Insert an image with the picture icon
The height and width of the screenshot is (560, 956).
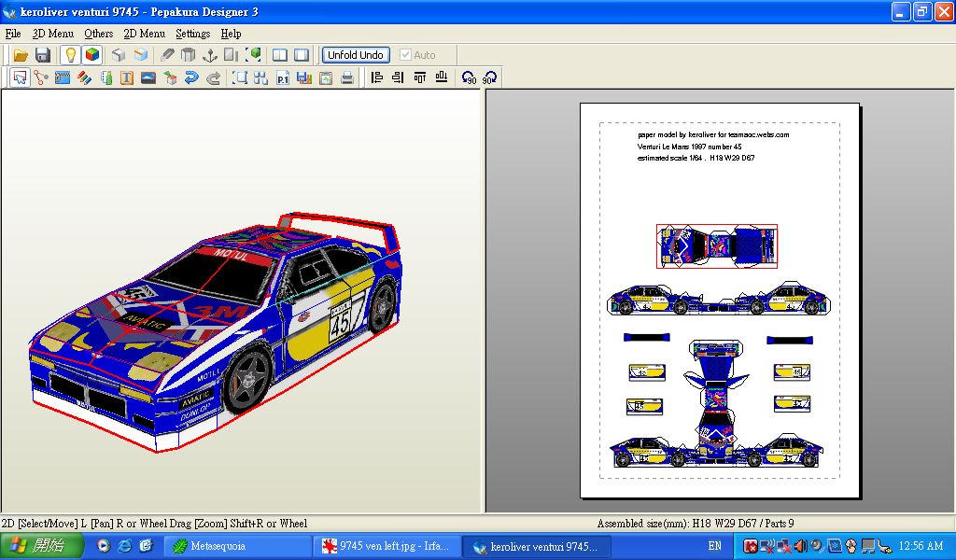coord(148,78)
